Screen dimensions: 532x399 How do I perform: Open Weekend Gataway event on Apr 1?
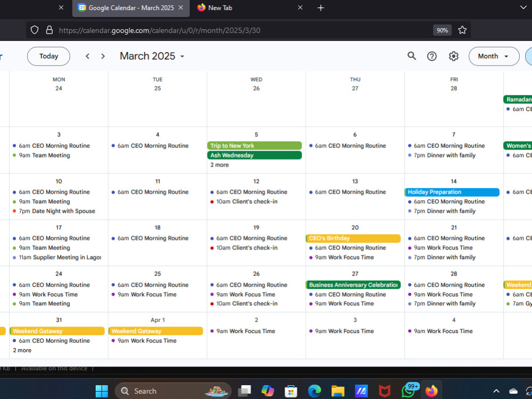click(156, 331)
